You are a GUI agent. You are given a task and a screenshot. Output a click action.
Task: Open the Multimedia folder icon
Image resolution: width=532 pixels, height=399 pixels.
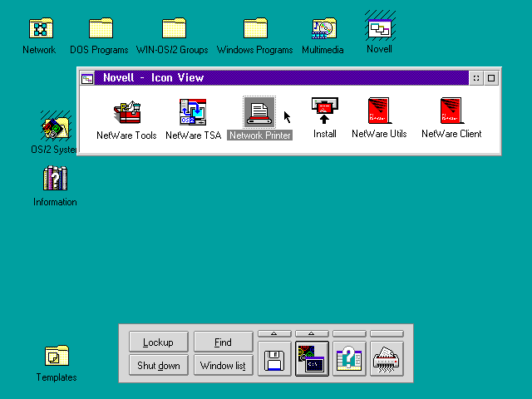point(324,28)
